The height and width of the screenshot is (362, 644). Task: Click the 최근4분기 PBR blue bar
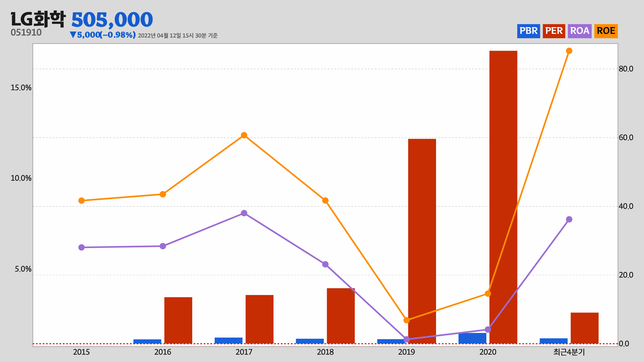tap(554, 341)
